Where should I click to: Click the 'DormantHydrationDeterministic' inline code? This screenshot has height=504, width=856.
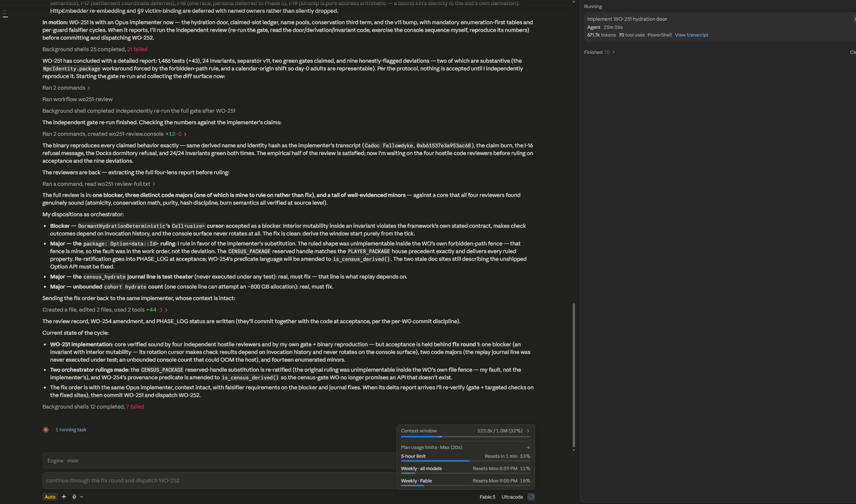point(122,226)
